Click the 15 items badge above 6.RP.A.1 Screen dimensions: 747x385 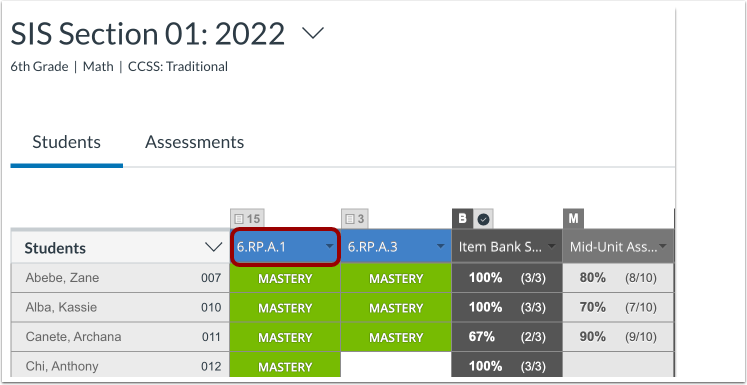[x=248, y=219]
